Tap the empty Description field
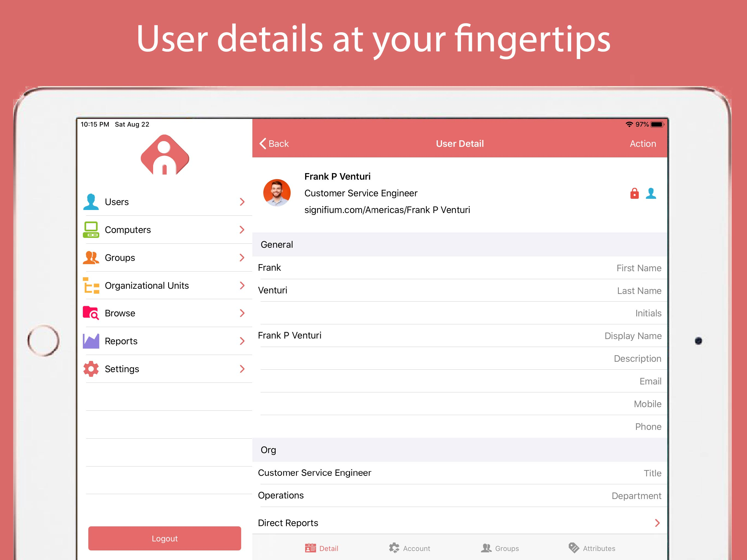The image size is (747, 560). coord(460,358)
